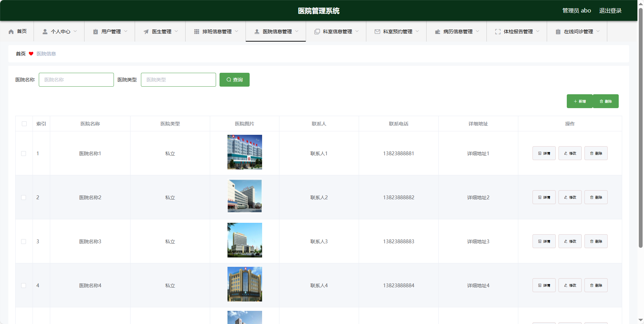Click the clipboard icon for 用户管理
The width and height of the screenshot is (644, 324).
coord(96,32)
